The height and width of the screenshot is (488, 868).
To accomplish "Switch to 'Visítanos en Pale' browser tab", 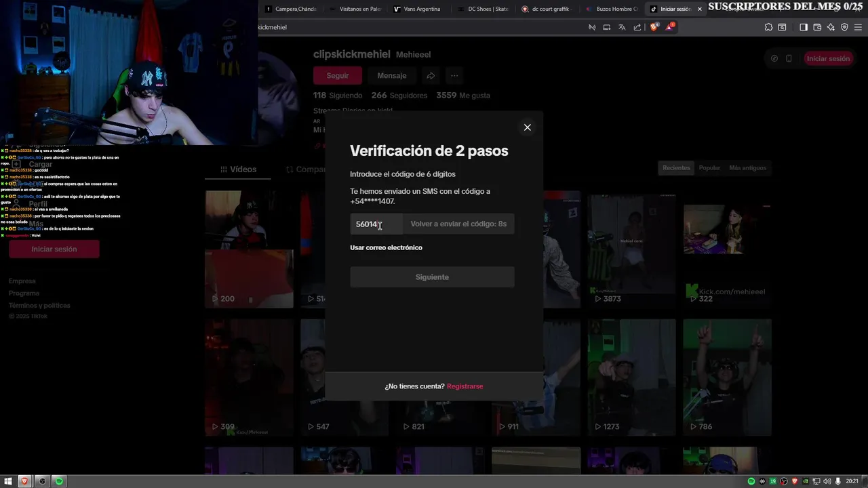I will [355, 9].
